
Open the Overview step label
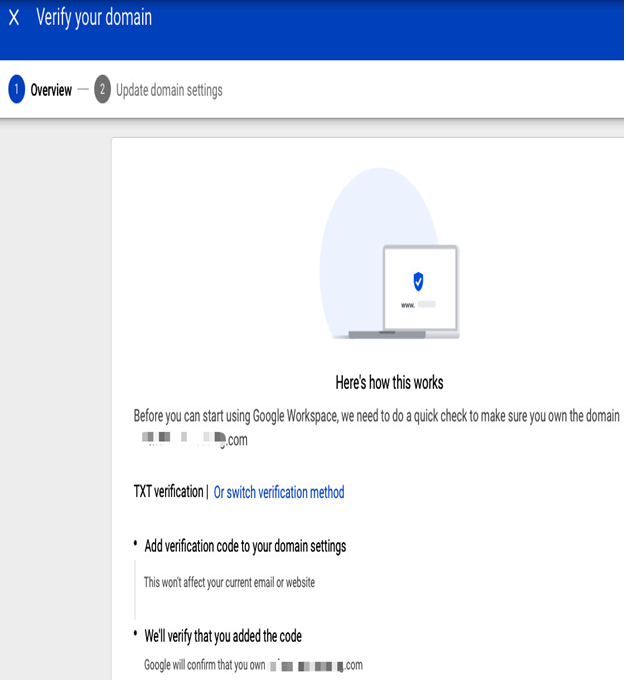51,90
